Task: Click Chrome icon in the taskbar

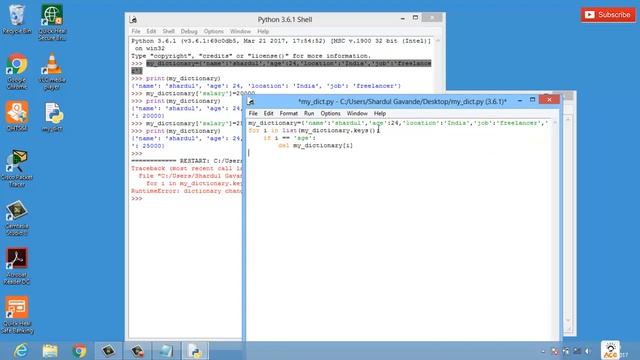Action: [79, 351]
